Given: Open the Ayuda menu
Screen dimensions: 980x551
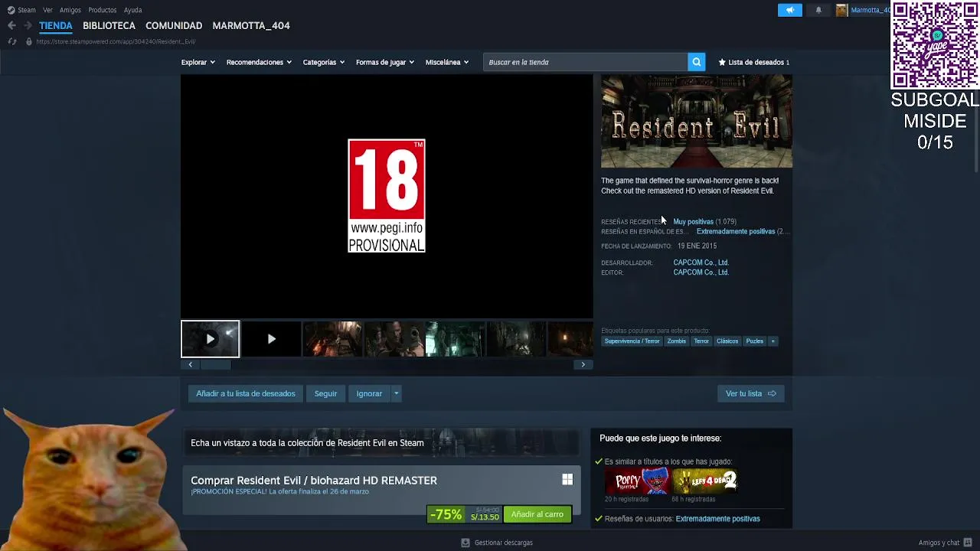Looking at the screenshot, I should [133, 10].
